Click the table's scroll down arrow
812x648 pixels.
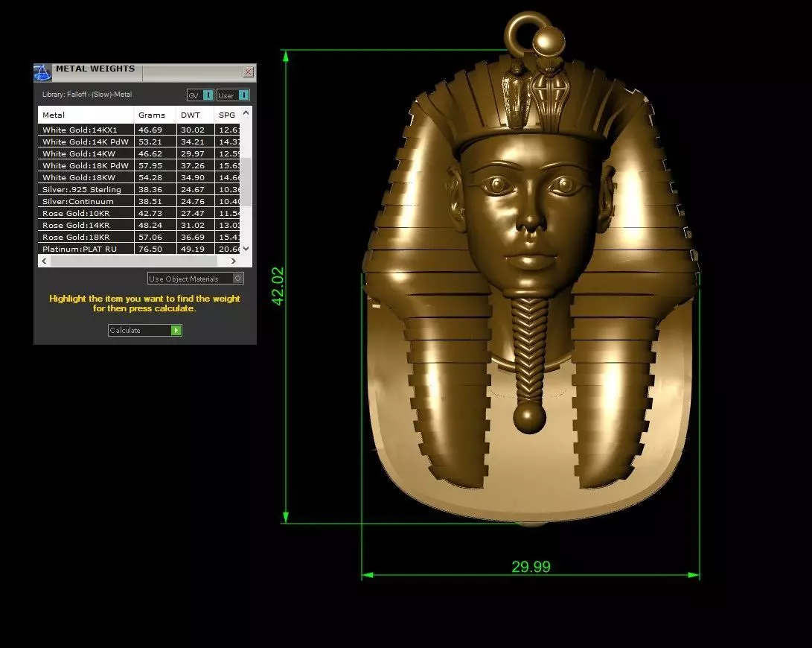point(246,249)
